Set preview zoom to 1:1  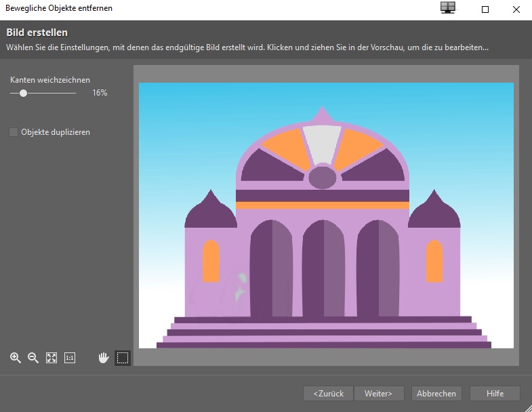[x=70, y=358]
